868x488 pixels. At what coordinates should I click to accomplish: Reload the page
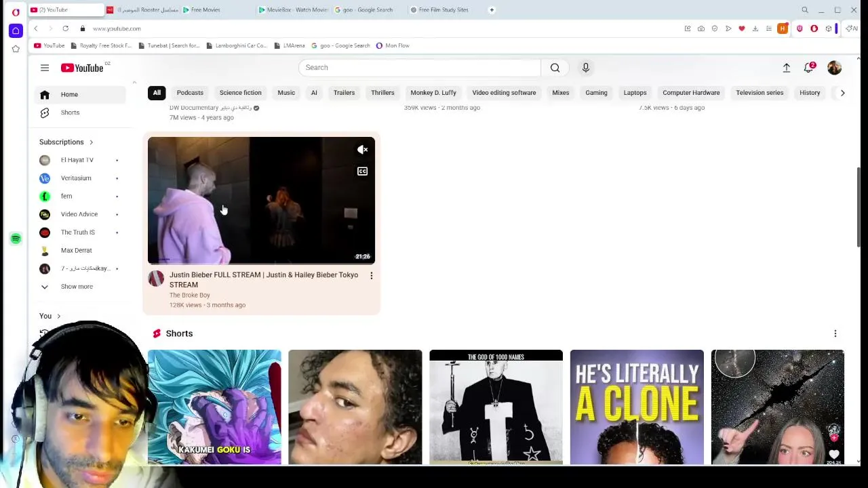65,28
